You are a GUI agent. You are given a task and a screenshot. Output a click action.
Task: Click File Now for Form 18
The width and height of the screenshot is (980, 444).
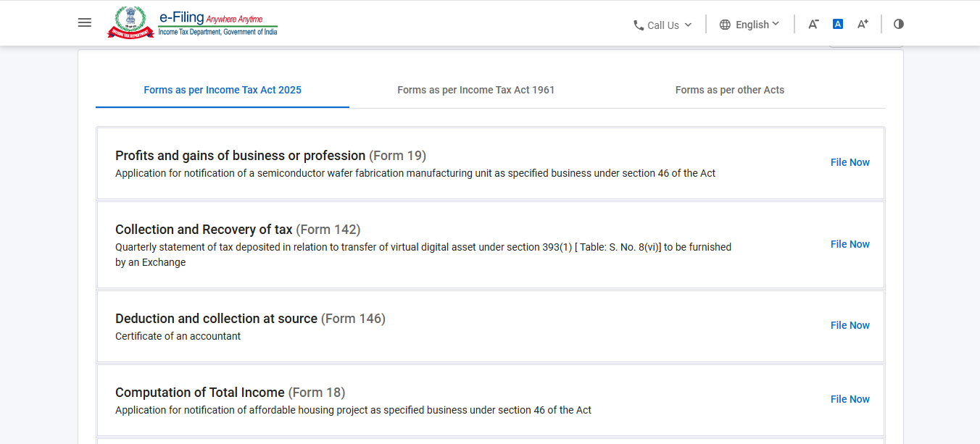(x=850, y=399)
